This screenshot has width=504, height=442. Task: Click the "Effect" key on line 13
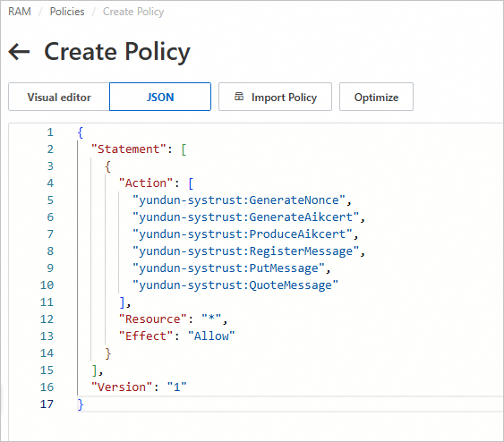[146, 336]
